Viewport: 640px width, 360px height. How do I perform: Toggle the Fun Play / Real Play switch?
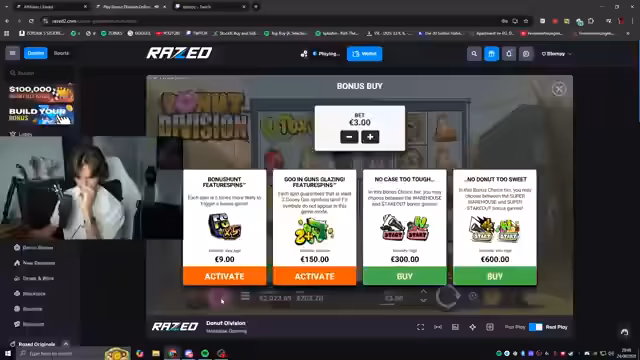pos(536,327)
